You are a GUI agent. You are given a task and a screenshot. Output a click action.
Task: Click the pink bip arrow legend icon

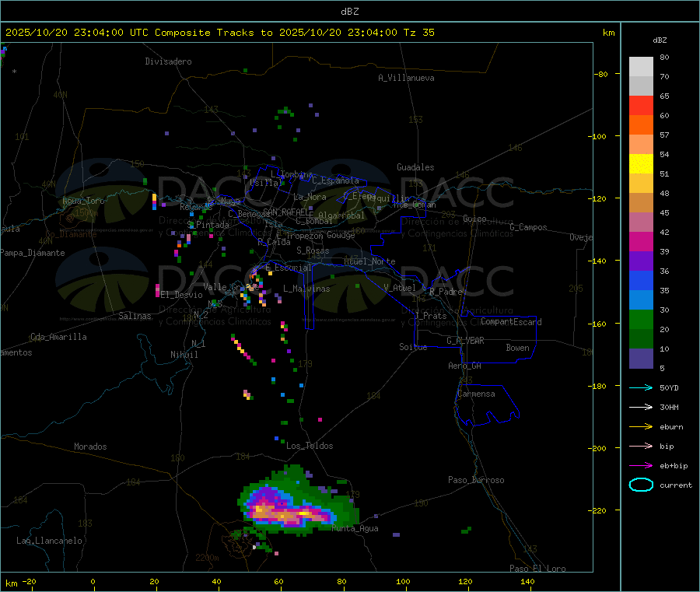click(641, 446)
